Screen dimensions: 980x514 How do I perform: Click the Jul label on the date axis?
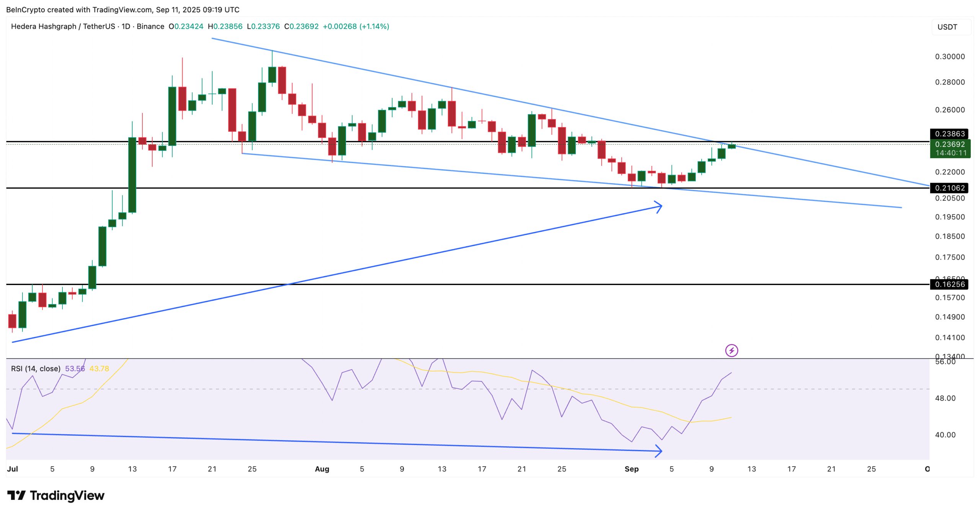13,469
